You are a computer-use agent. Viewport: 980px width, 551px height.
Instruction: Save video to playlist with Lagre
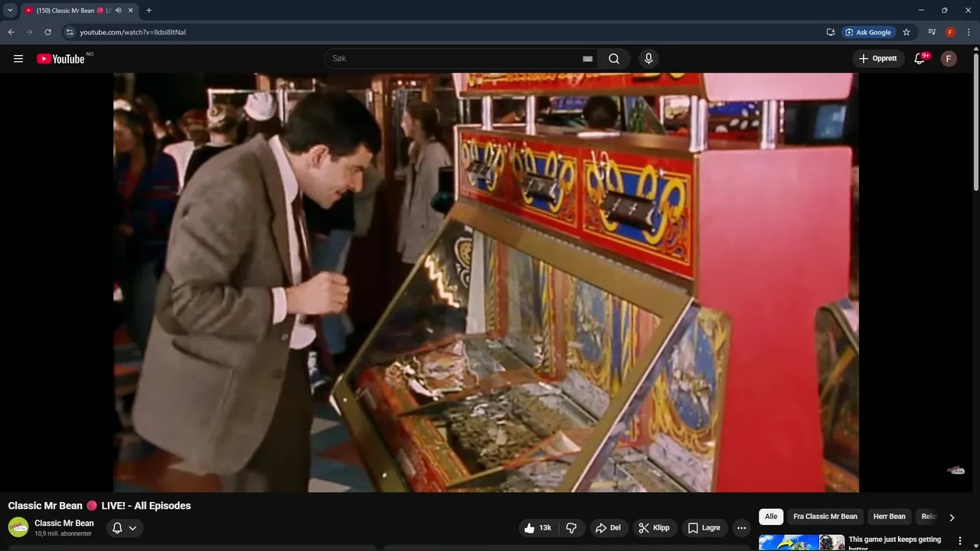tap(704, 528)
